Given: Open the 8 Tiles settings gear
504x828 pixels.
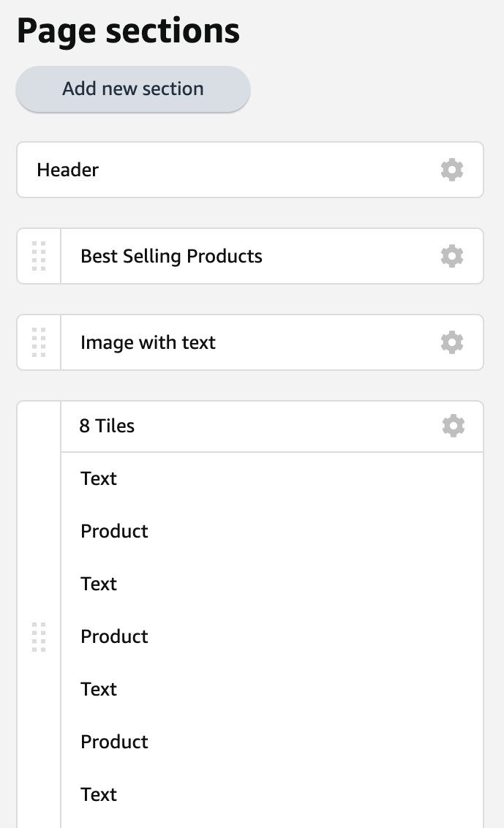Looking at the screenshot, I should coord(452,426).
